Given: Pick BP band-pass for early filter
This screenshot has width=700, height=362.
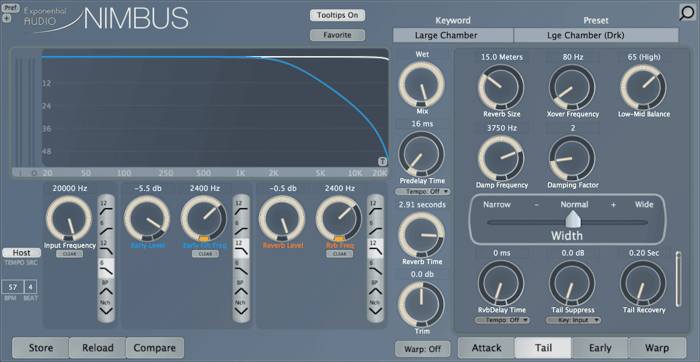Looking at the screenshot, I should point(241,288).
